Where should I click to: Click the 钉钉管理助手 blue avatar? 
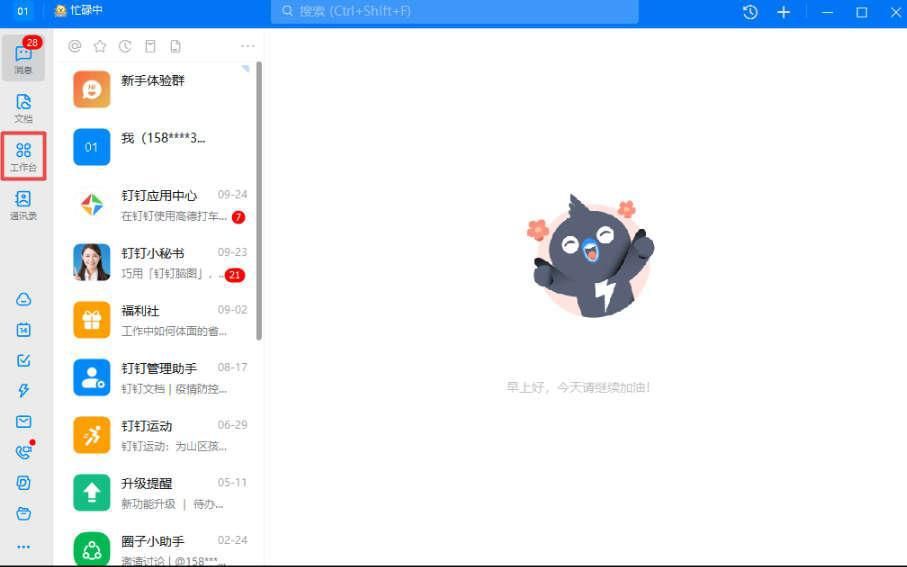pos(91,377)
